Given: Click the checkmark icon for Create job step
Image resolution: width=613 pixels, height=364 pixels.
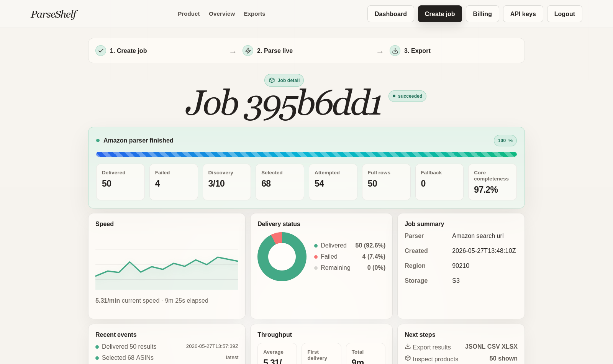Looking at the screenshot, I should click(101, 51).
